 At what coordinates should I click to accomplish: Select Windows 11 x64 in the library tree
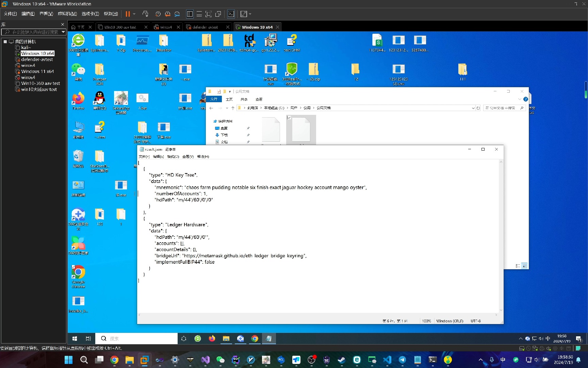pyautogui.click(x=37, y=72)
